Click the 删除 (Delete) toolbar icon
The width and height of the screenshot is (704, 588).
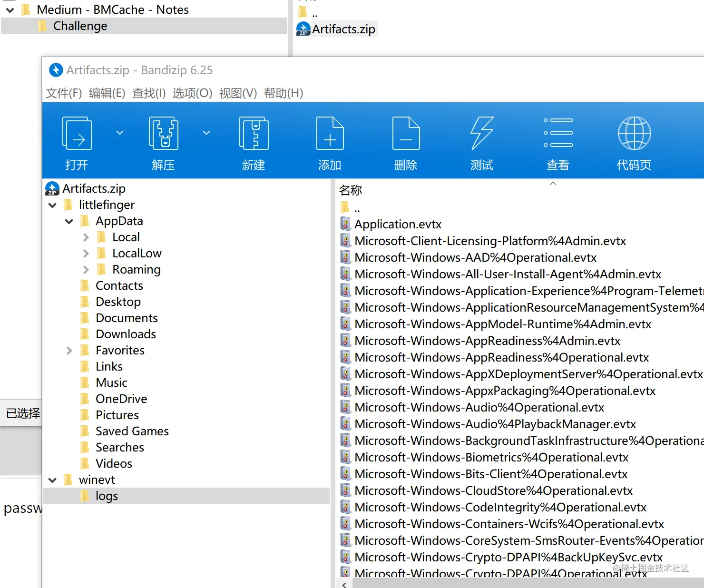click(406, 134)
